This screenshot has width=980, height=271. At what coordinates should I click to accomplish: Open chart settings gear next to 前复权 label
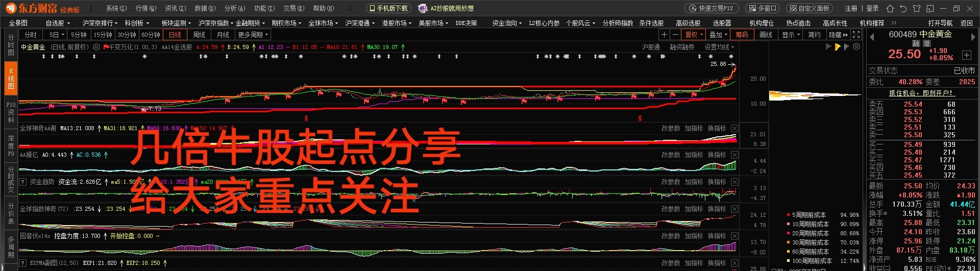coord(96,47)
